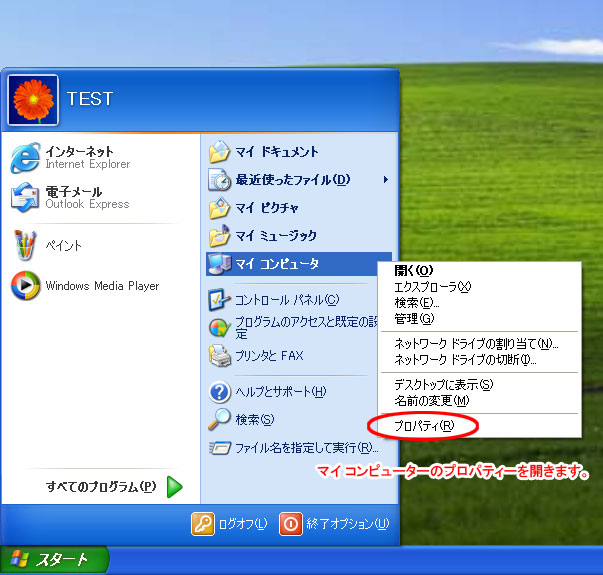Click the マイ コンピュータ text label
603x575 pixels.
pyautogui.click(x=277, y=264)
